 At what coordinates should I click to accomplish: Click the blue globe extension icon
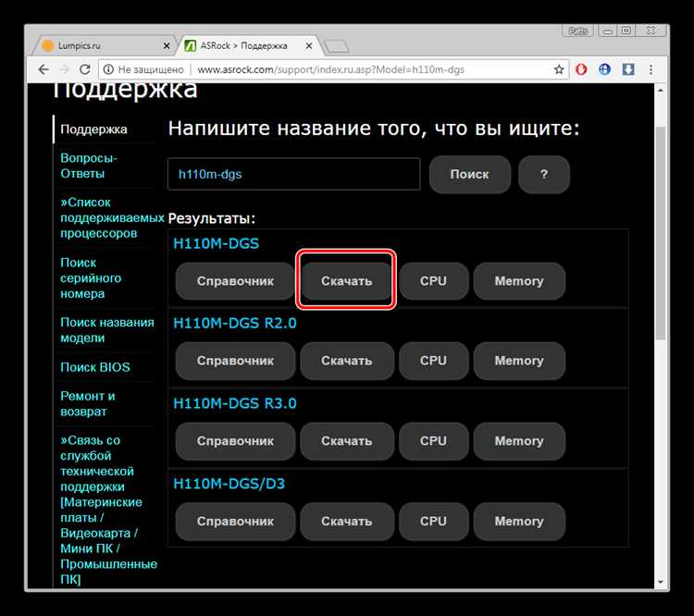605,69
